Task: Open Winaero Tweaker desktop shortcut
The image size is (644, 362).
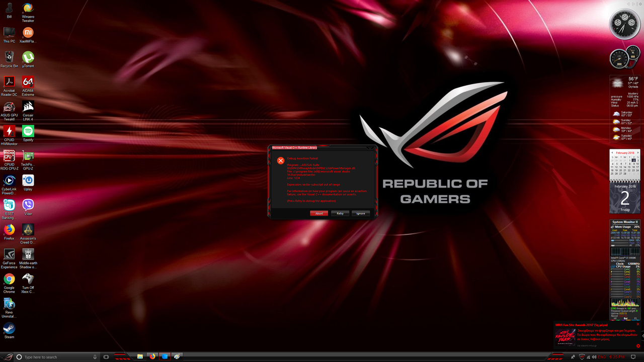Action: [28, 12]
